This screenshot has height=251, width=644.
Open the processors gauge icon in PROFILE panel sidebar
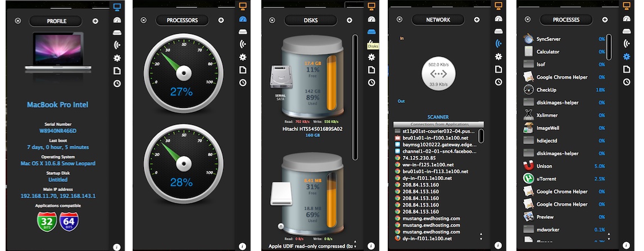pos(117,20)
